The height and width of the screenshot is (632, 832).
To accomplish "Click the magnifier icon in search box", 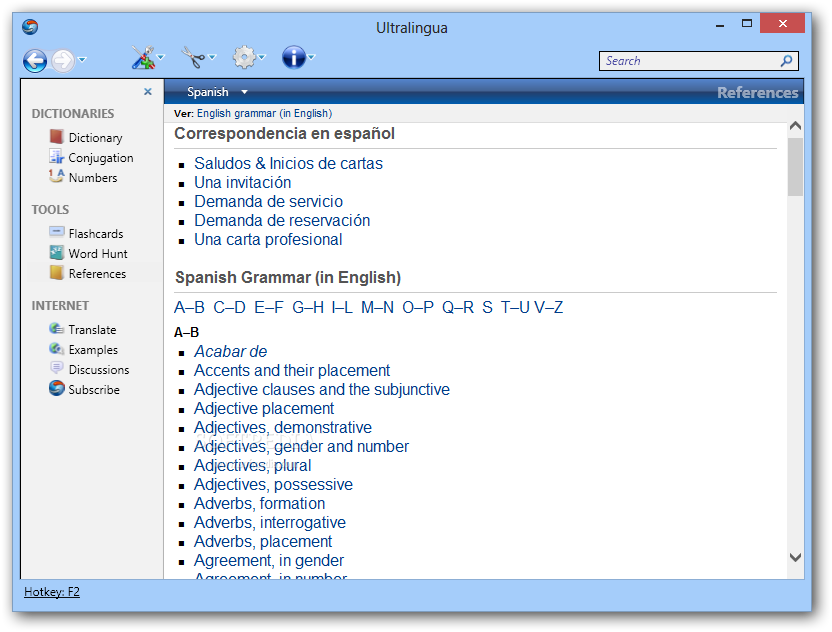I will point(786,61).
